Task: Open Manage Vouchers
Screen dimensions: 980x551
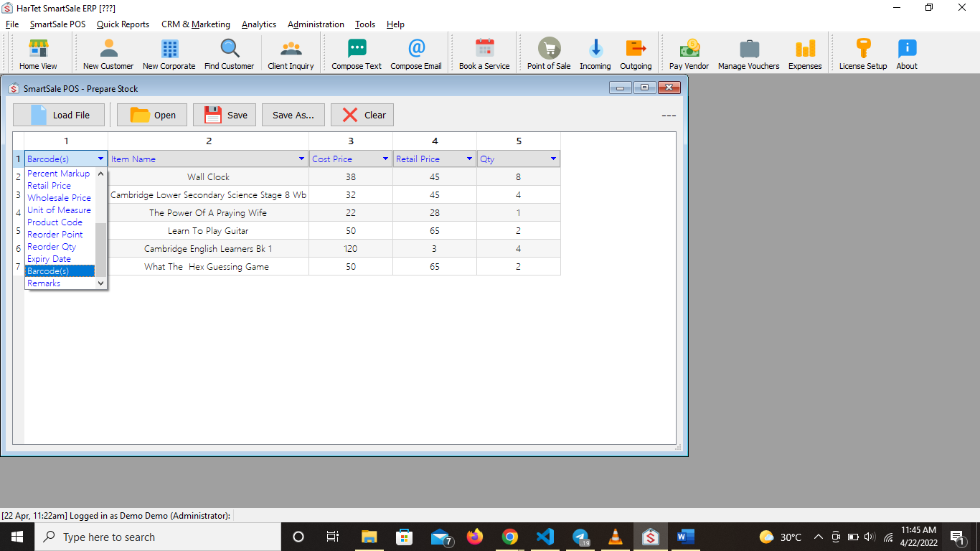Action: point(749,54)
